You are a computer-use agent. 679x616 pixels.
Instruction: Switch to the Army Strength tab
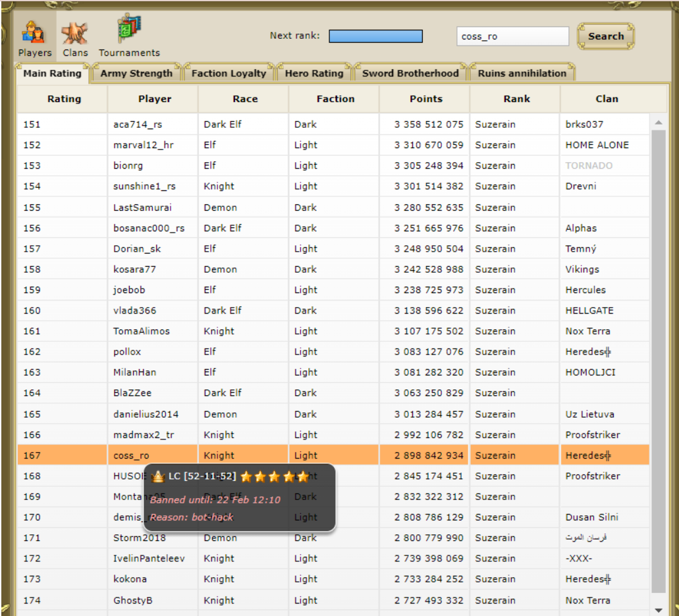[136, 73]
